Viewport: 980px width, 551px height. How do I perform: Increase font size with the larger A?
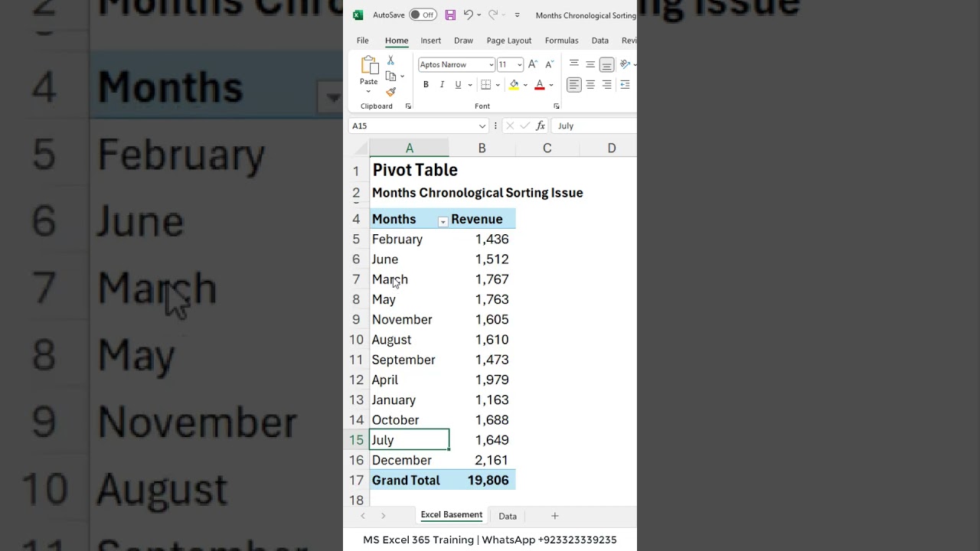pyautogui.click(x=533, y=64)
